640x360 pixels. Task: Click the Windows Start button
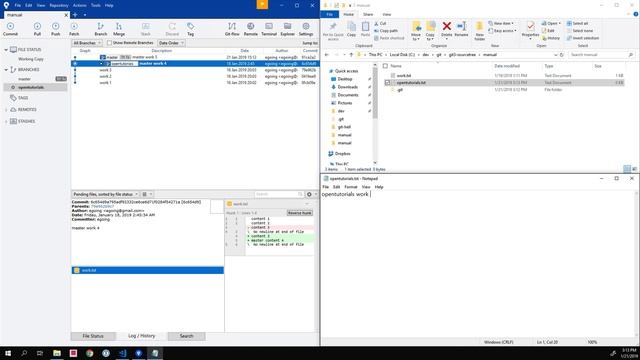tap(8, 353)
